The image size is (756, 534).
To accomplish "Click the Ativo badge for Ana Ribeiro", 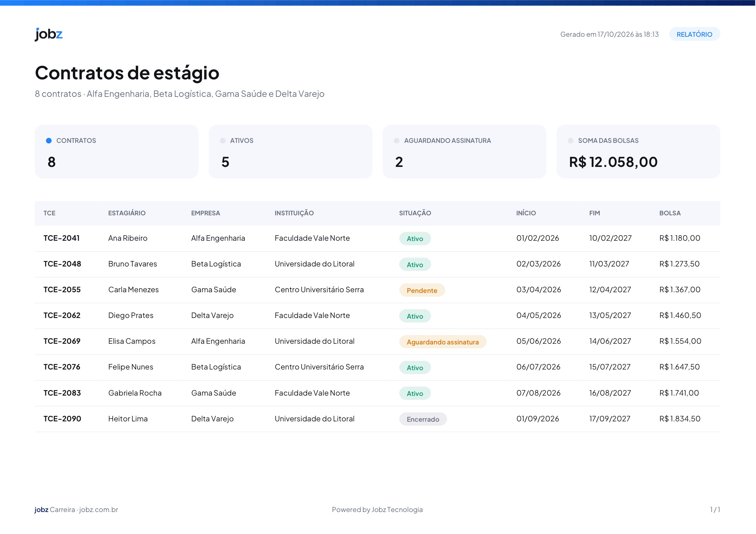I will coord(415,238).
